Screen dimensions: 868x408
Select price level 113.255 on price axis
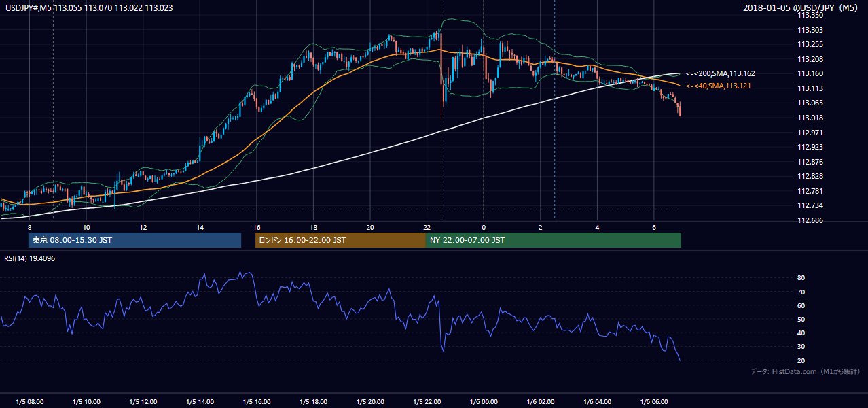point(810,44)
